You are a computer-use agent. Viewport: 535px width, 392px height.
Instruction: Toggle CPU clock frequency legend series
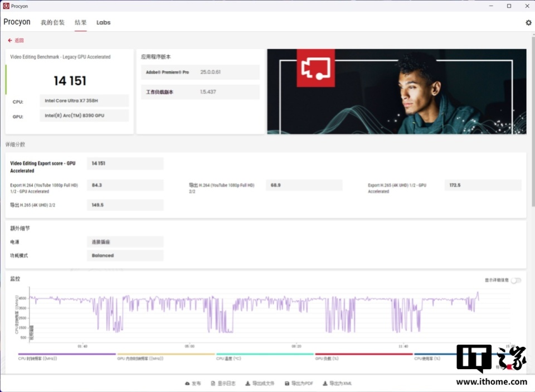click(x=67, y=357)
